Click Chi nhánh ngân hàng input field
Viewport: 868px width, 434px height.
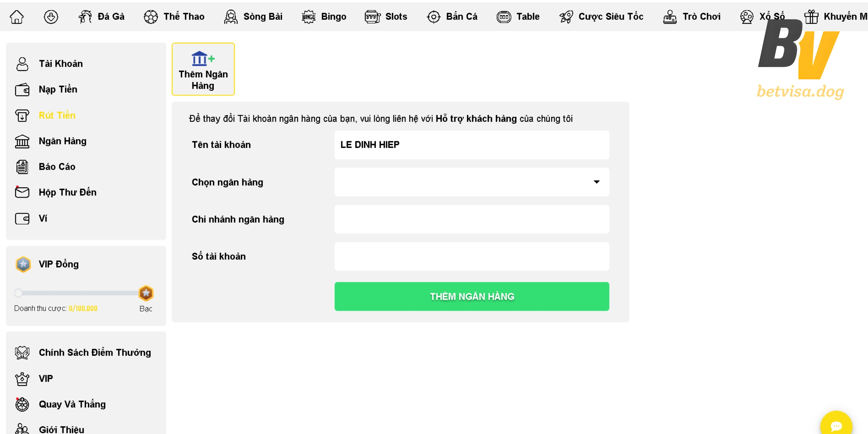471,219
